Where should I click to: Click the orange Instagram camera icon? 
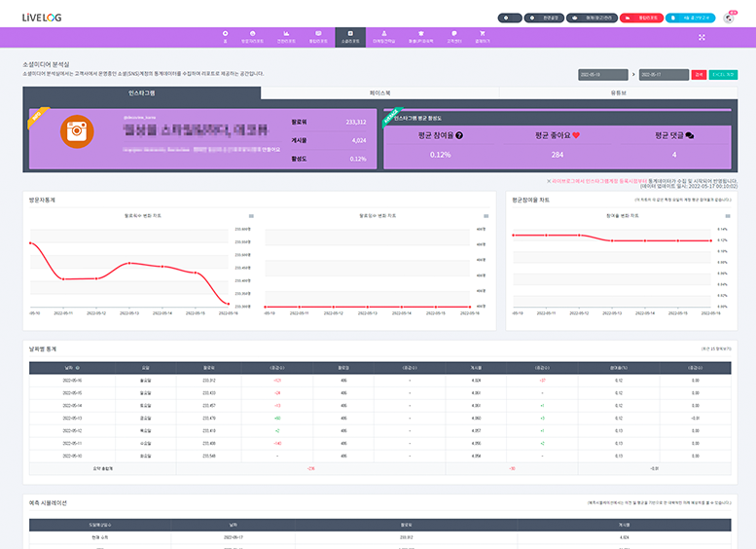77,131
